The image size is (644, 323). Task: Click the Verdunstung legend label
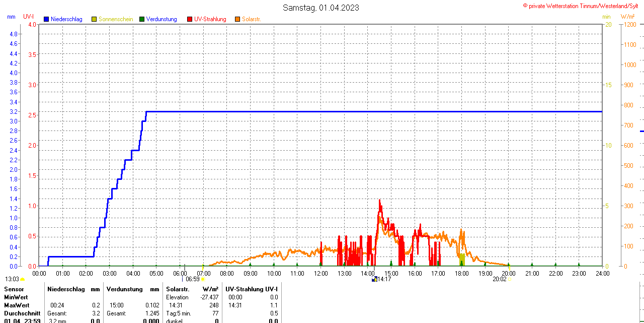[x=162, y=19]
